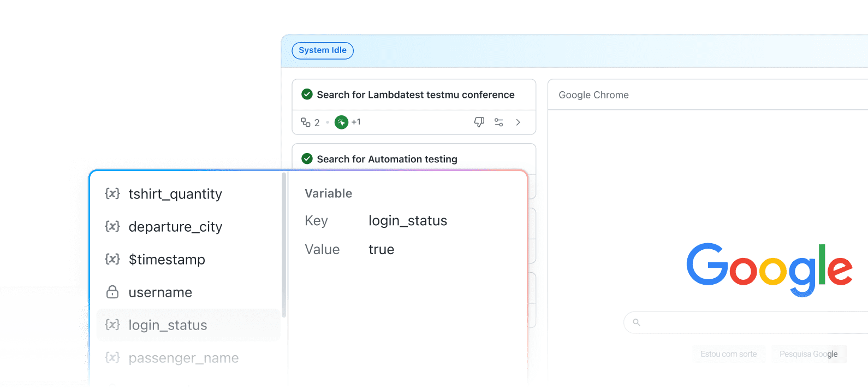The height and width of the screenshot is (388, 868).
Task: Click variable icon beside tshirt_quantity
Action: (x=112, y=193)
